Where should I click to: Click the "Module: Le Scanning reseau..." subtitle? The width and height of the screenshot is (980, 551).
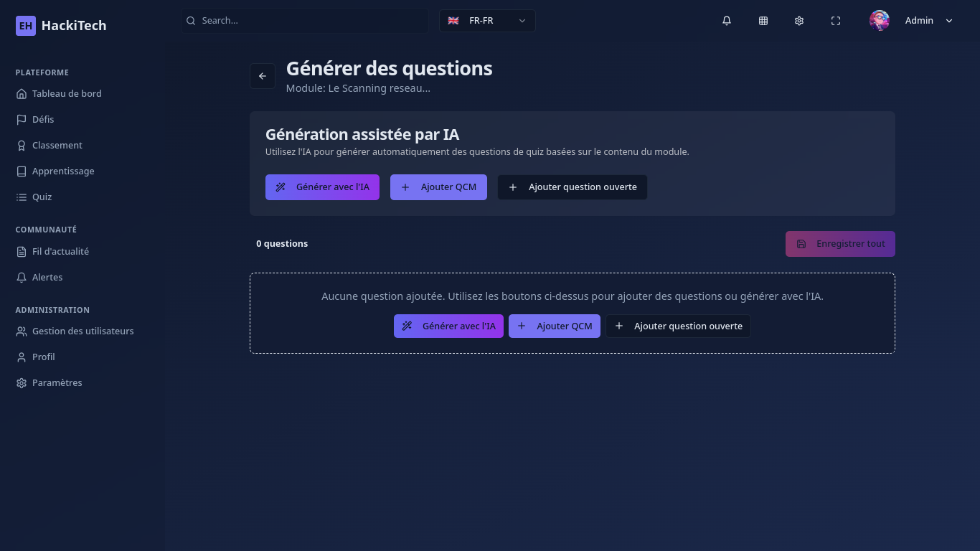tap(358, 88)
